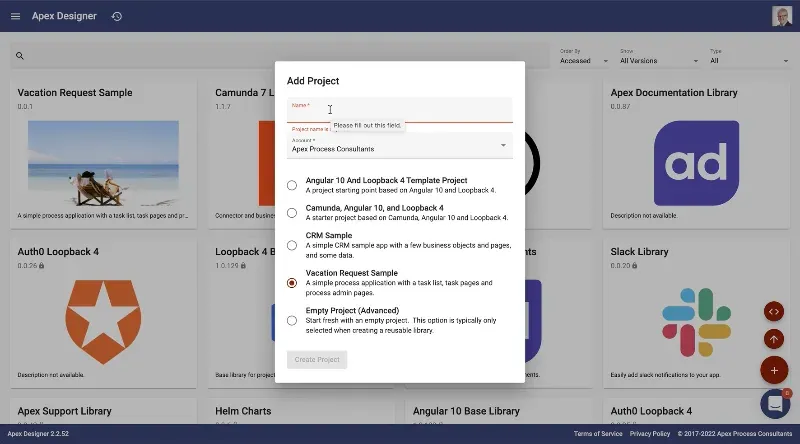This screenshot has width=800, height=444.
Task: Select Empty Project (Advanced) radio option
Action: pos(291,320)
